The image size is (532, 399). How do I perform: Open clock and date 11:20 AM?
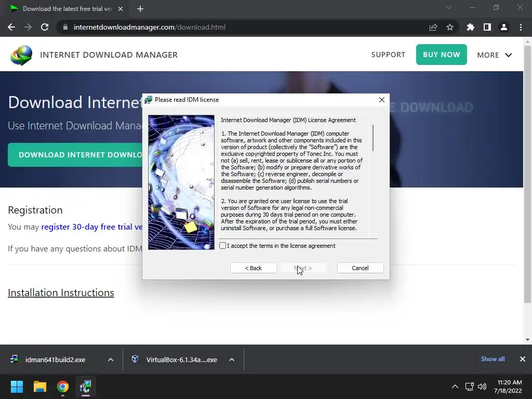(508, 387)
